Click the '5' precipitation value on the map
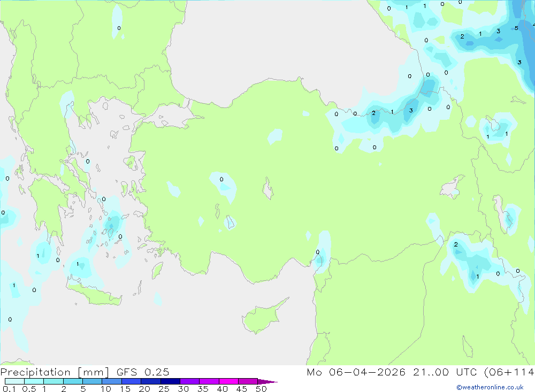 [516, 28]
